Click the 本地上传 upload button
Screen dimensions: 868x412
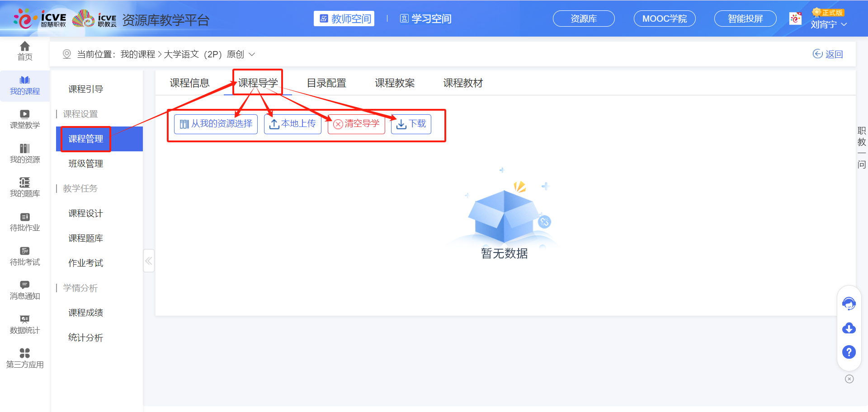(292, 123)
